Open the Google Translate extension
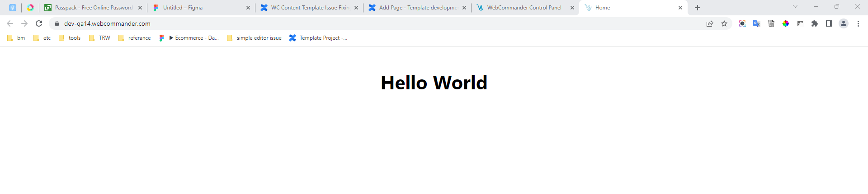The height and width of the screenshot is (194, 868). tap(757, 23)
